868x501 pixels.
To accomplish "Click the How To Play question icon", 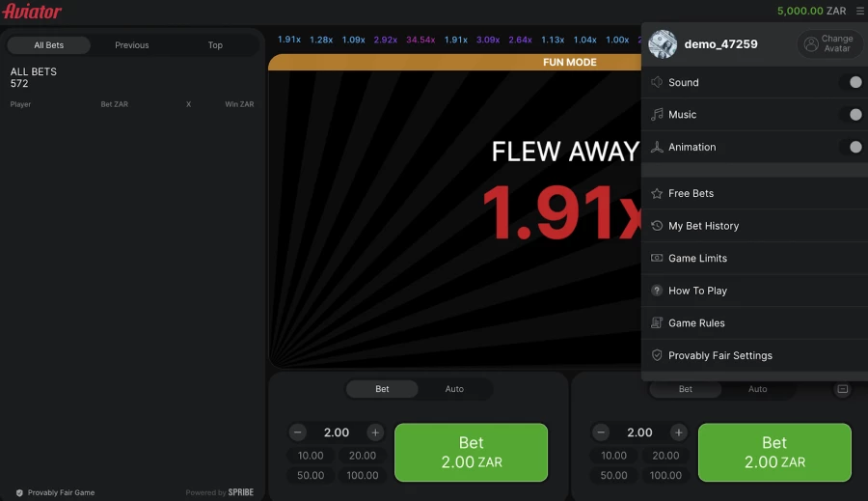I will pyautogui.click(x=657, y=291).
